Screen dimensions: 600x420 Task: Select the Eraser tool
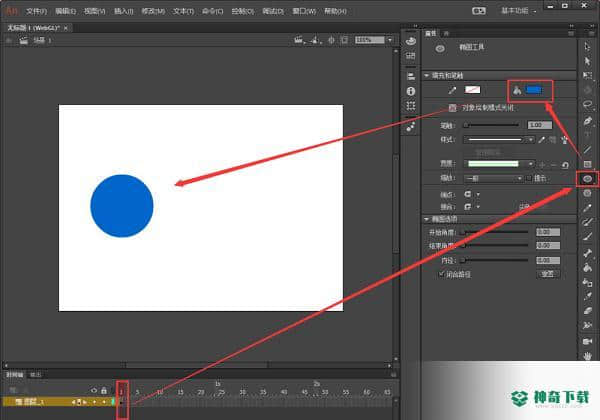pos(587,311)
